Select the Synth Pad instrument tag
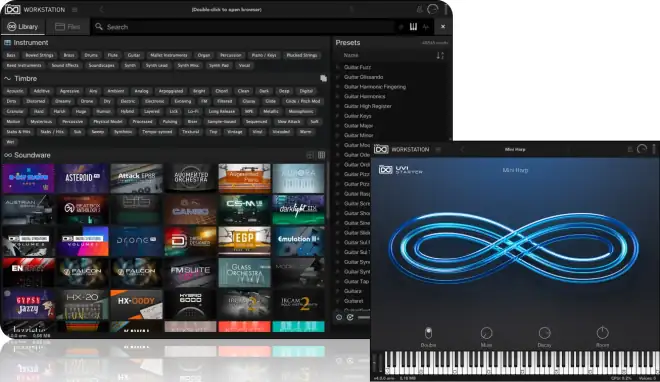The image size is (660, 382). (x=219, y=65)
